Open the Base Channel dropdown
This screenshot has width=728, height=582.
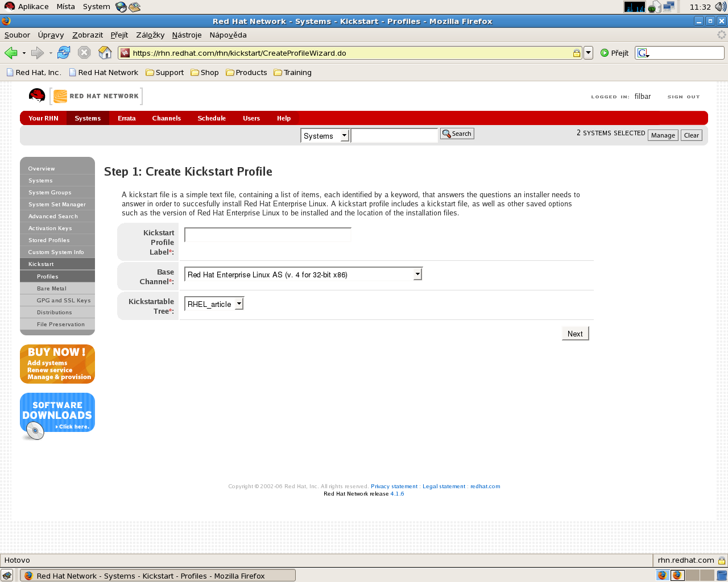tap(304, 274)
